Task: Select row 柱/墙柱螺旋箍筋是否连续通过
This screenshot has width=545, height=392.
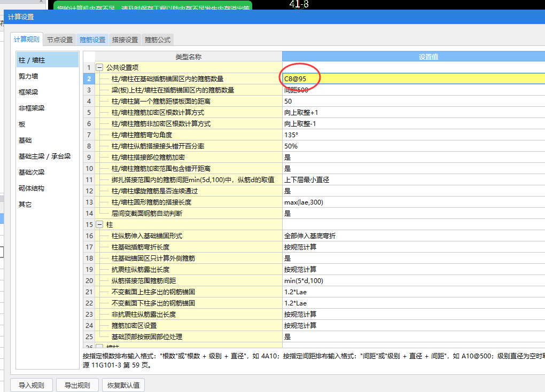Action: click(x=189, y=191)
